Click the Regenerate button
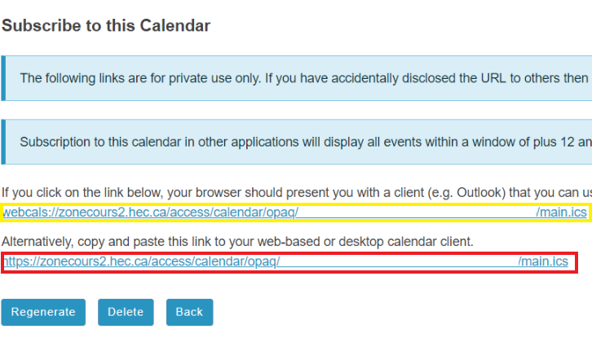 pyautogui.click(x=43, y=313)
